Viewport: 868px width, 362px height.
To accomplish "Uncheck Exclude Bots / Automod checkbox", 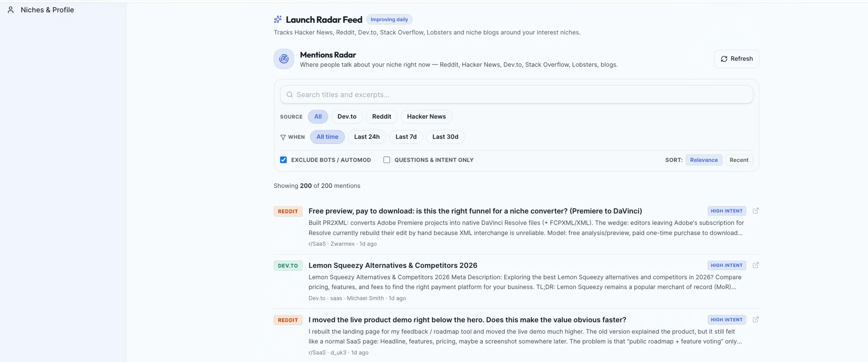I will coord(283,160).
